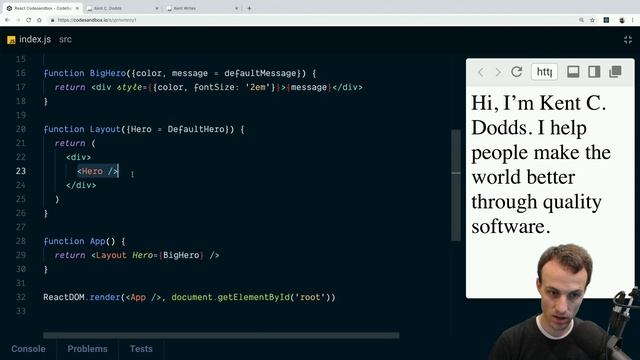Image resolution: width=640 pixels, height=360 pixels.
Task: Click 'Layout' in the function declaration
Action: [x=105, y=129]
